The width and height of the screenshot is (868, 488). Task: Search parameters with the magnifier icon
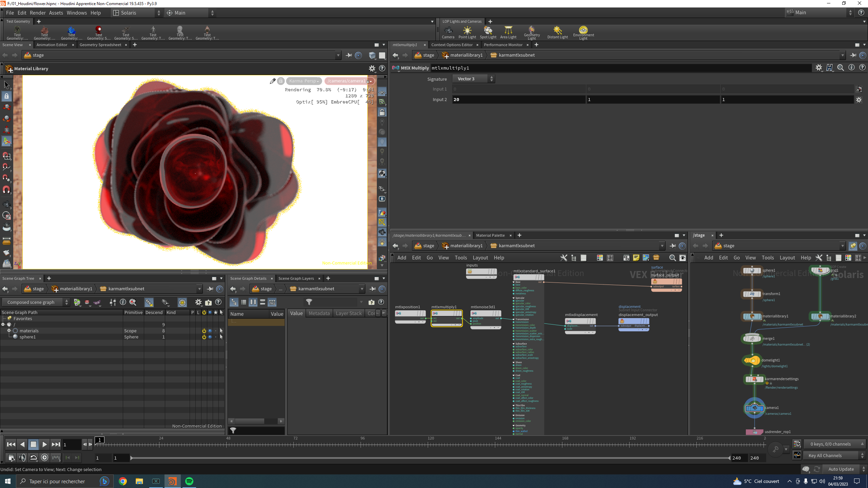point(841,68)
